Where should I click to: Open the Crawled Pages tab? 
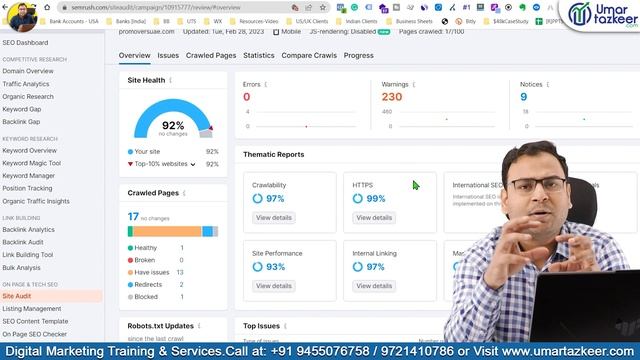[211, 56]
